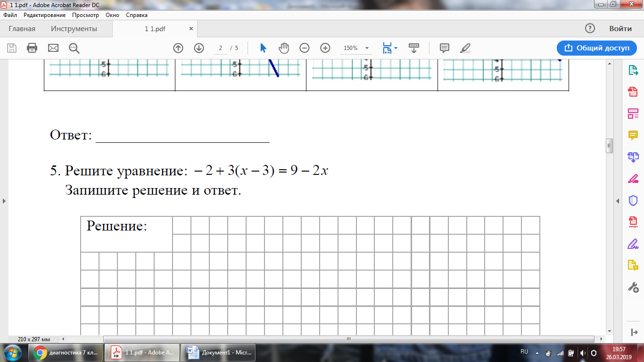
Task: Click the Решение label in grid
Action: pyautogui.click(x=117, y=226)
